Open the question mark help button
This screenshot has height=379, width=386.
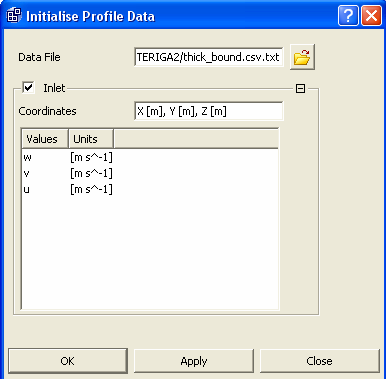348,15
